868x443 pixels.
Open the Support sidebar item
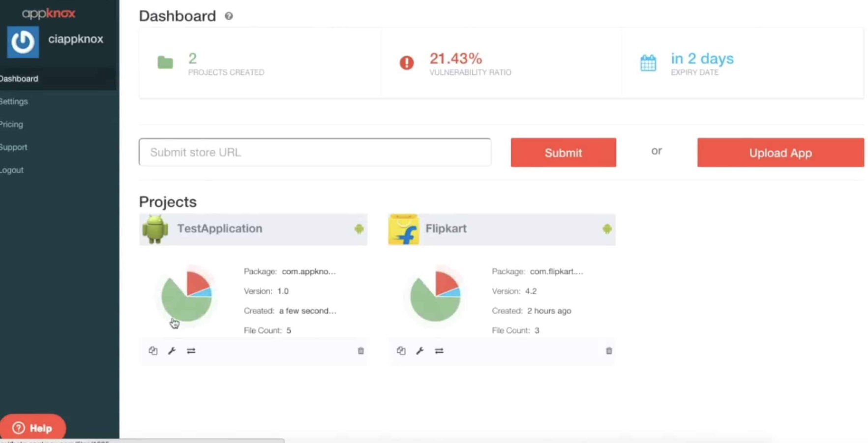pos(14,147)
